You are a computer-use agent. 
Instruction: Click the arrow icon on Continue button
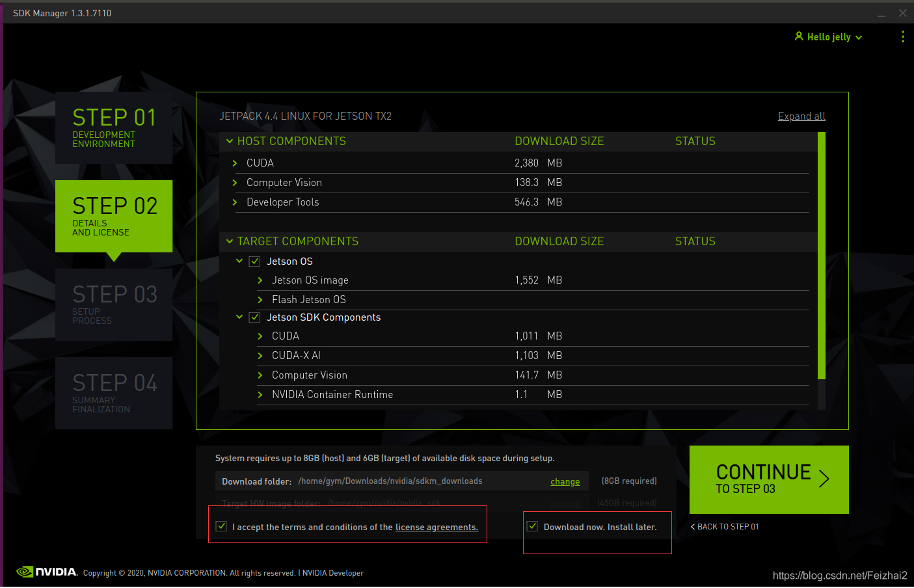[x=824, y=479]
